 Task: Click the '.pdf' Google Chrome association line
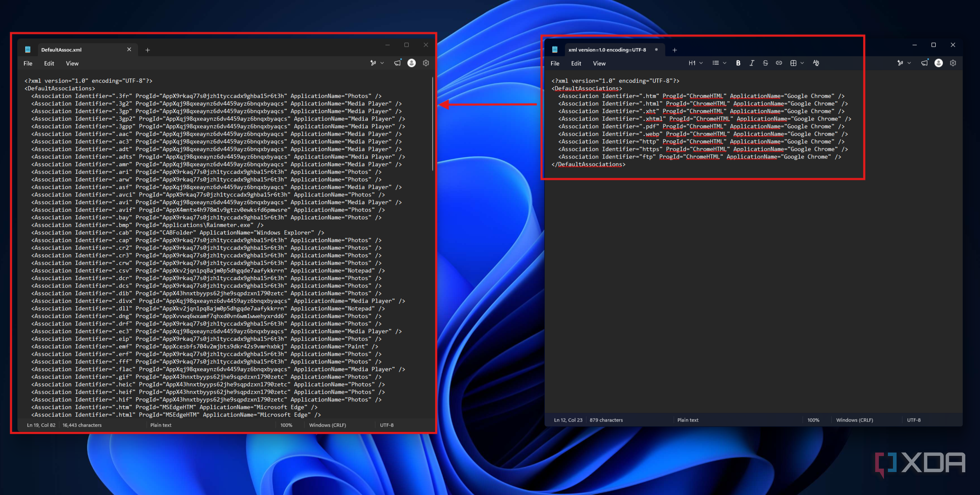tap(702, 126)
